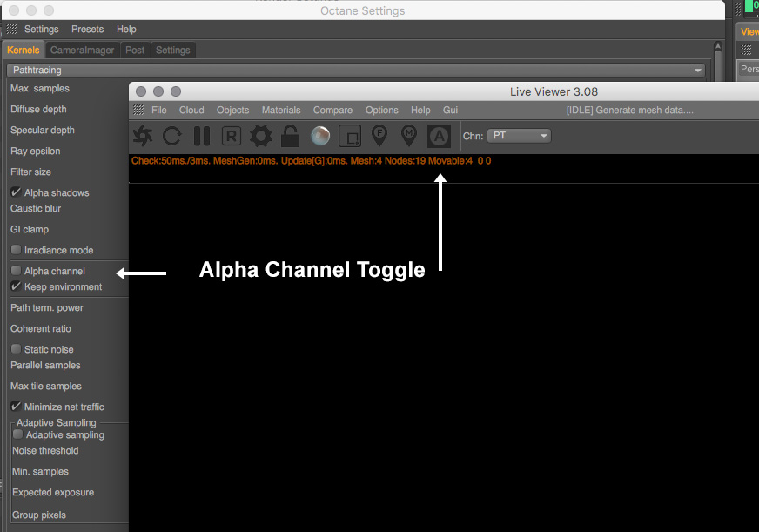Click the GI clamp label
The width and height of the screenshot is (759, 532).
(30, 230)
